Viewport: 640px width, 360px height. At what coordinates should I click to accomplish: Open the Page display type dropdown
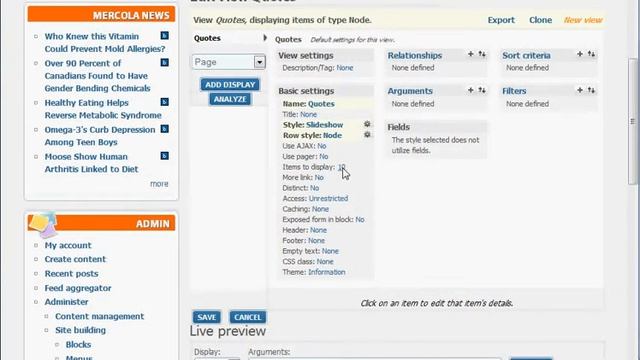(229, 62)
